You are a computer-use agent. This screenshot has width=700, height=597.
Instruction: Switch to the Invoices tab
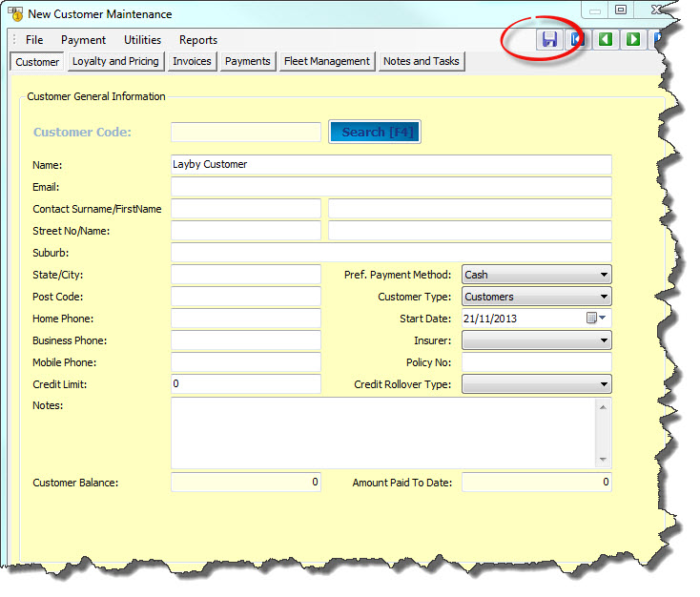192,61
